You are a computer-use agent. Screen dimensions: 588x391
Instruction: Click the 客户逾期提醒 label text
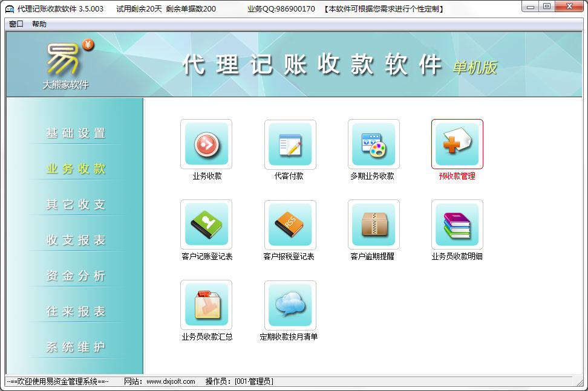coord(372,257)
